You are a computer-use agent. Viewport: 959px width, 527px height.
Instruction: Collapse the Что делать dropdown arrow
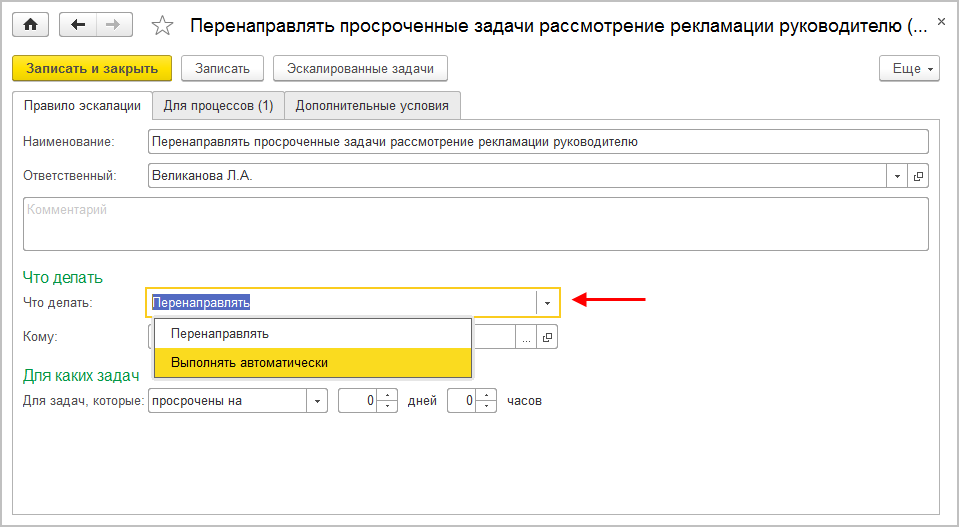click(547, 302)
